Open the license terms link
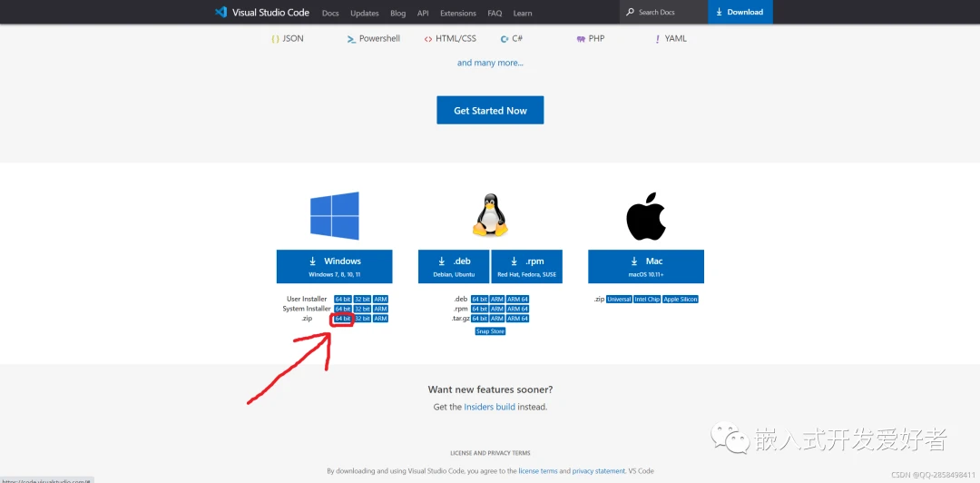Image resolution: width=980 pixels, height=483 pixels. (x=537, y=471)
